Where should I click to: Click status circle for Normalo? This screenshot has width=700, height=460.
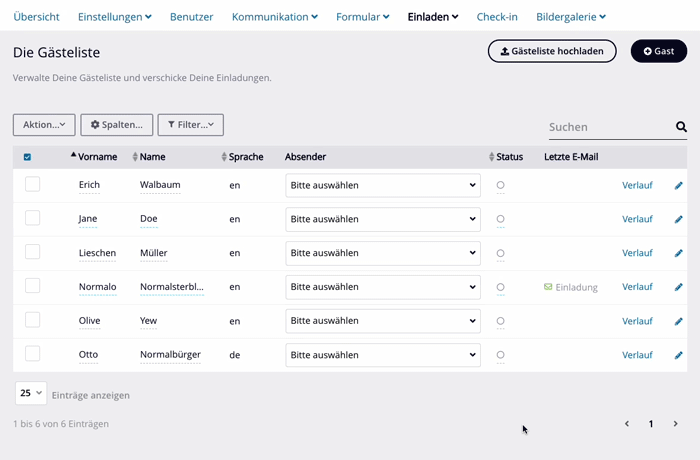(500, 287)
